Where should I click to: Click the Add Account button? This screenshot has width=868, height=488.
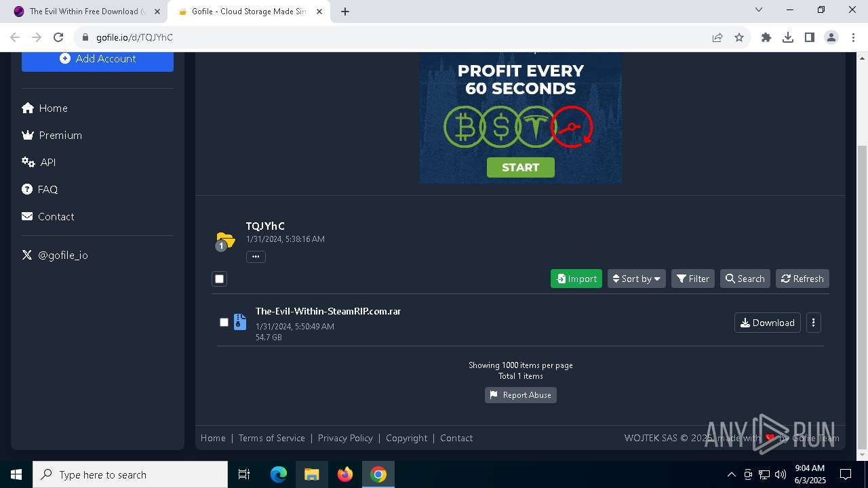[98, 59]
